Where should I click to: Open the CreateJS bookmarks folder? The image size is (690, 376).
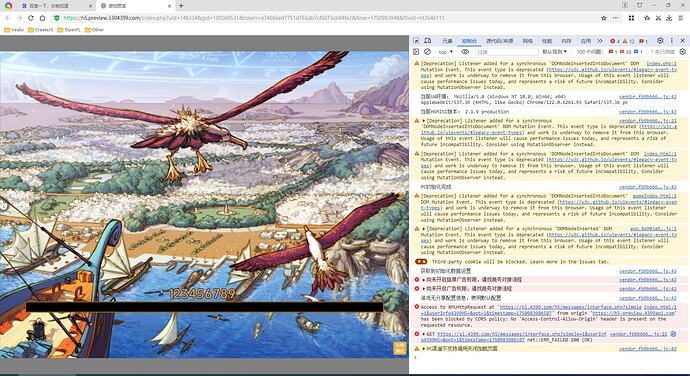[40, 30]
